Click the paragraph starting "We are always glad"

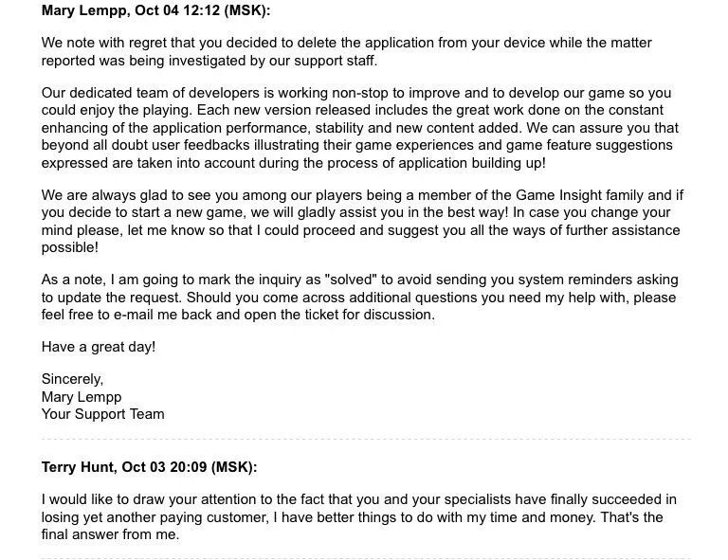coord(362,221)
